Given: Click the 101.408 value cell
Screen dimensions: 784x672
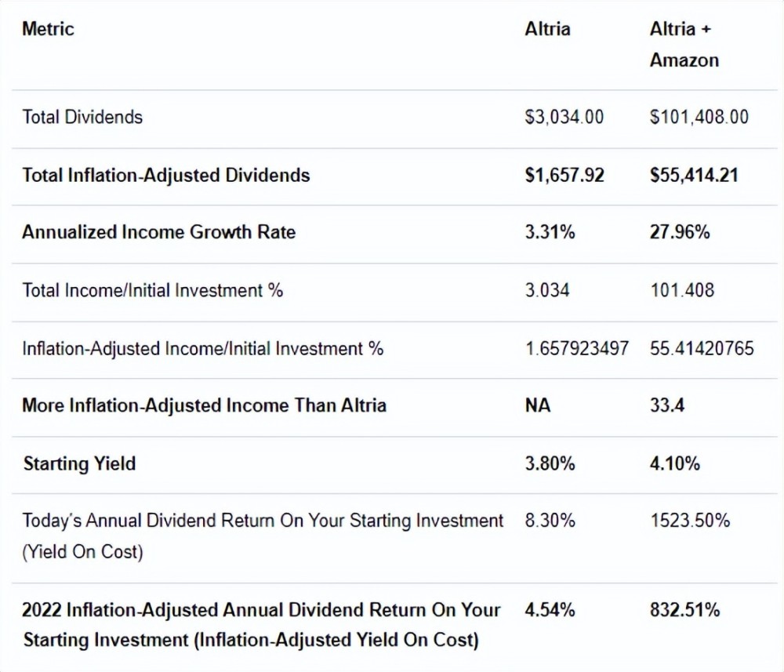Looking at the screenshot, I should click(682, 290).
